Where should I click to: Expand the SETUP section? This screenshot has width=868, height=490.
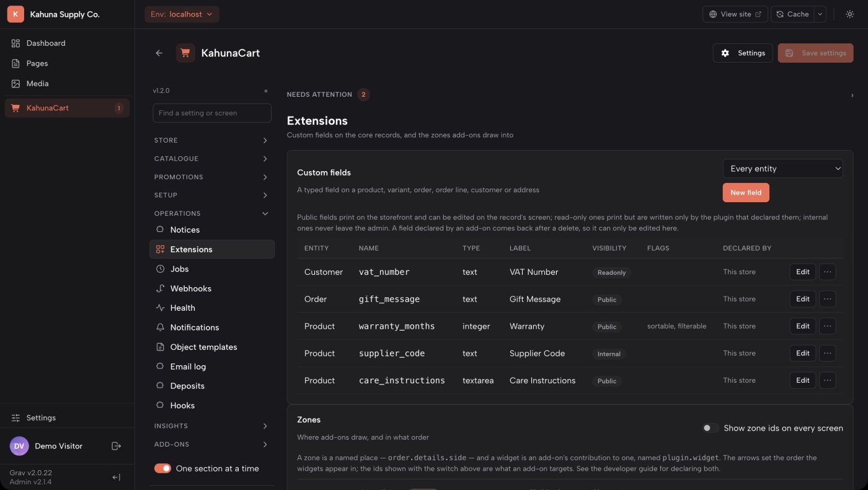(211, 195)
